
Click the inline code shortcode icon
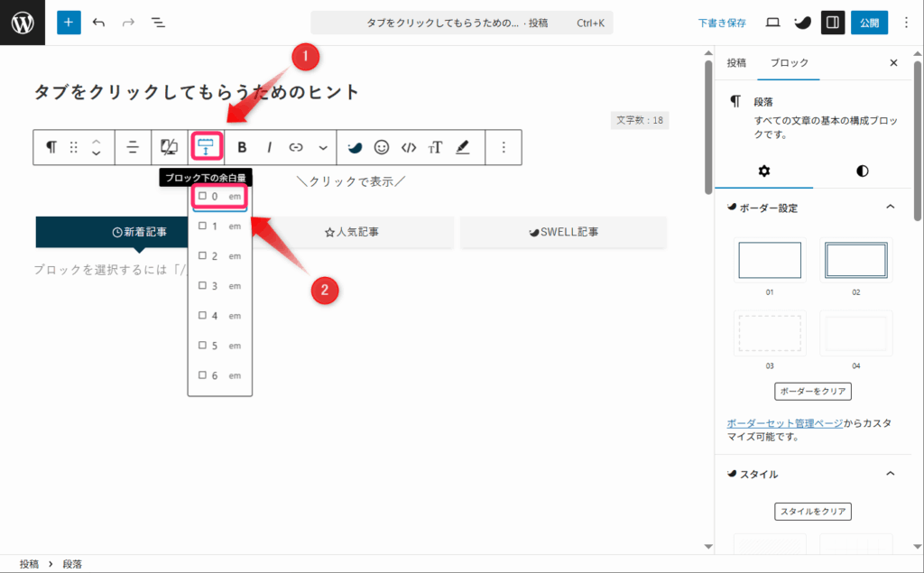[409, 147]
